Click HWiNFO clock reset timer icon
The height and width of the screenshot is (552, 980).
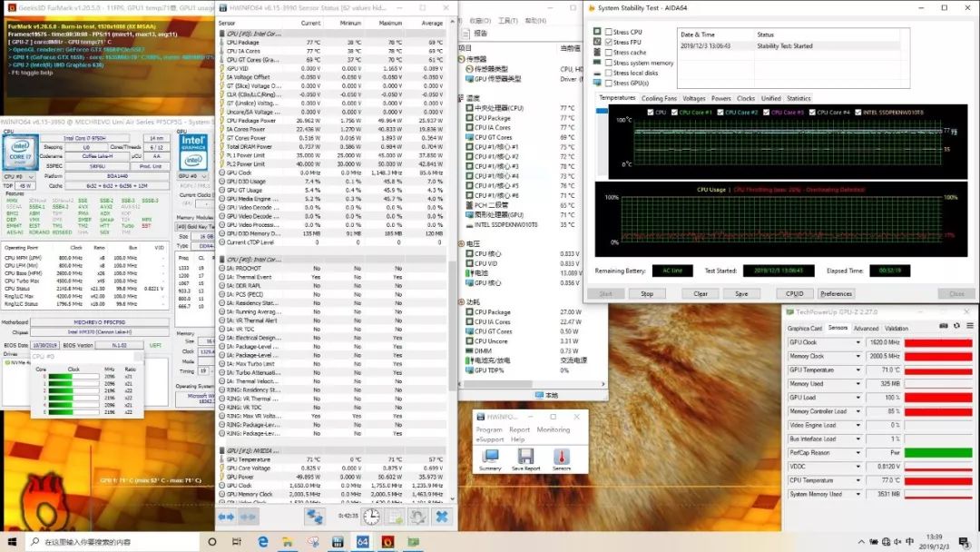371,517
